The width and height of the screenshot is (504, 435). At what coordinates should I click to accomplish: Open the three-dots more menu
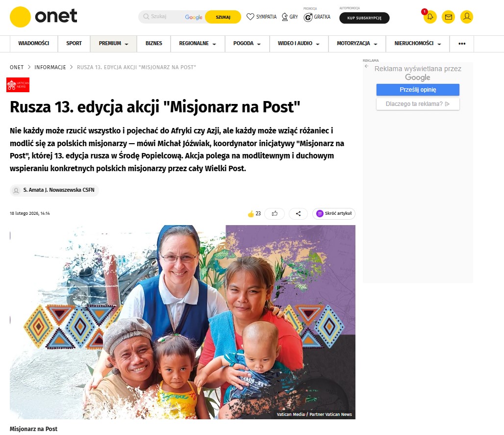click(461, 44)
